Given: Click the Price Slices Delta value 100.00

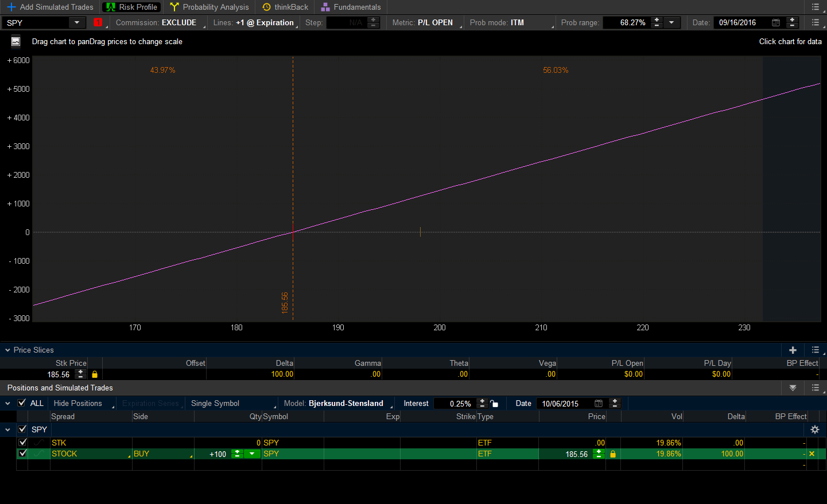Looking at the screenshot, I should coord(282,374).
